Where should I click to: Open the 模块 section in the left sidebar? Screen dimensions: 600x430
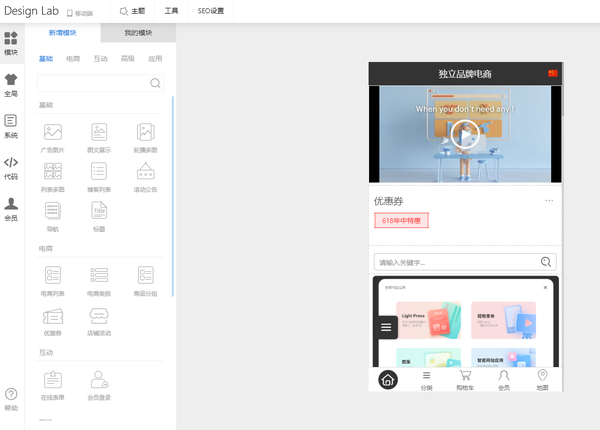click(11, 43)
